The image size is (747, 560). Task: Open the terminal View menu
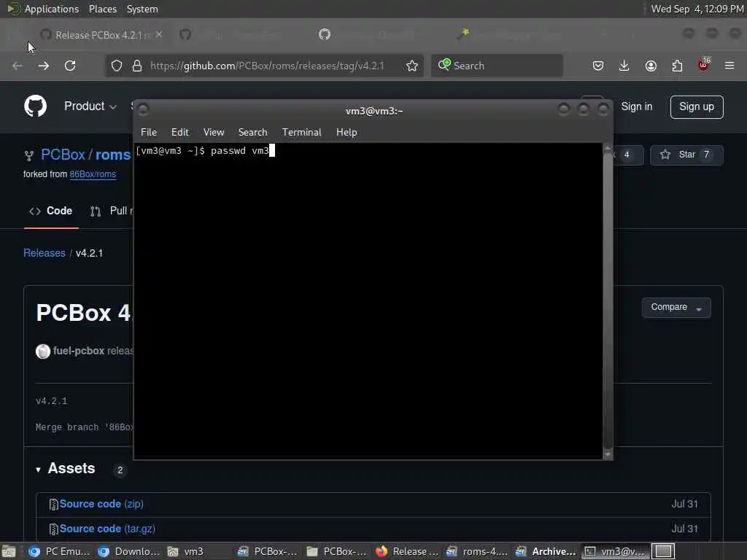pos(214,132)
